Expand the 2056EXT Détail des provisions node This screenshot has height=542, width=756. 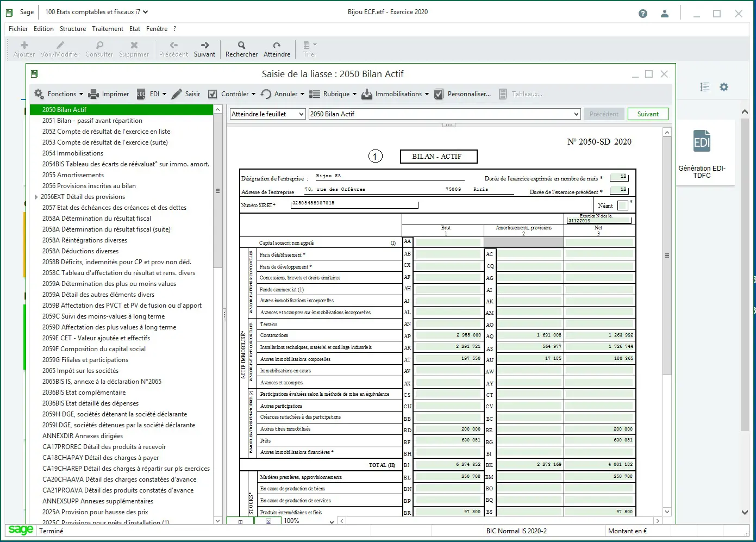coord(36,197)
